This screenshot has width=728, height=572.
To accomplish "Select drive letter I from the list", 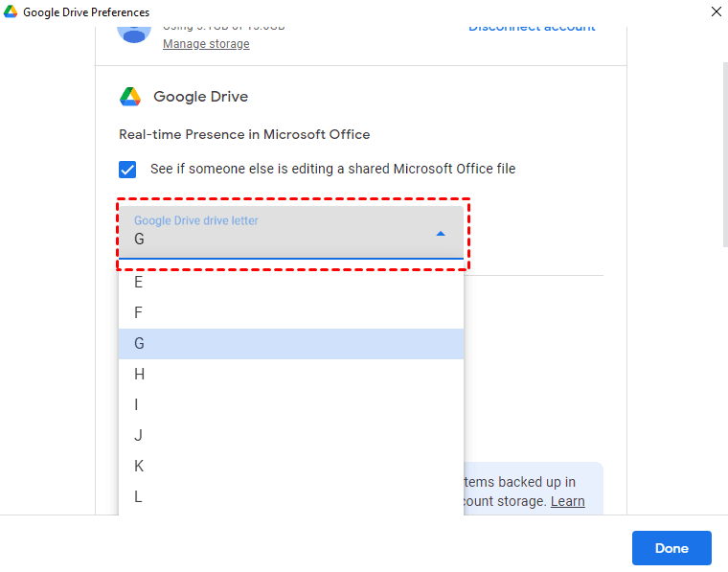I will (291, 405).
